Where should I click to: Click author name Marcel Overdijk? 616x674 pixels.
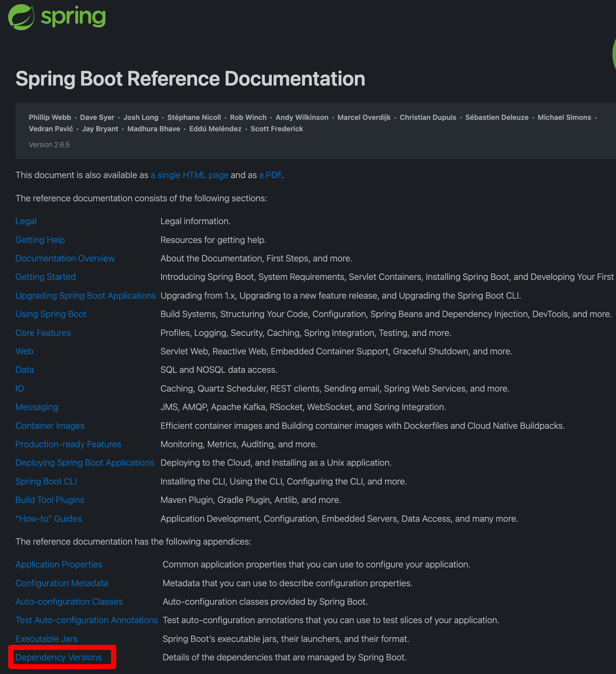point(364,117)
